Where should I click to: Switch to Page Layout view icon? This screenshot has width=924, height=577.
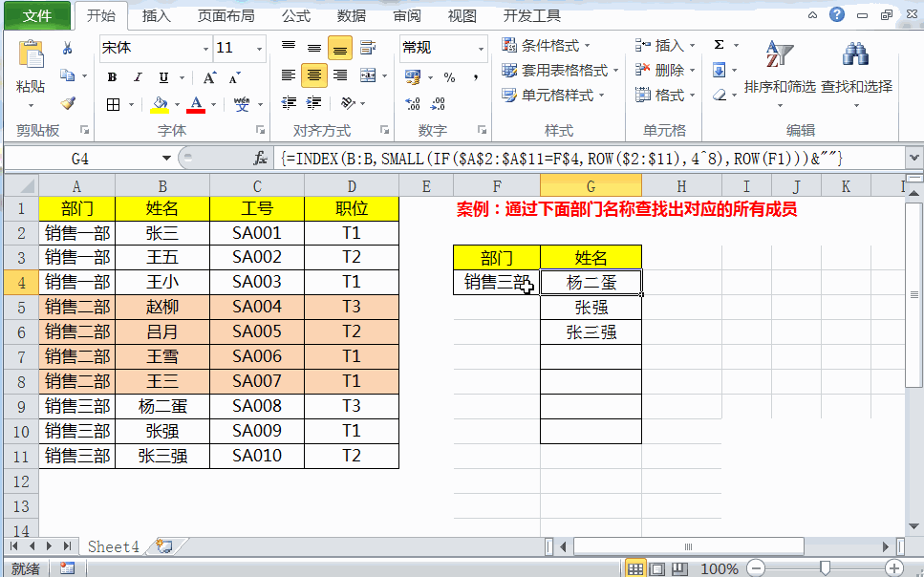657,568
